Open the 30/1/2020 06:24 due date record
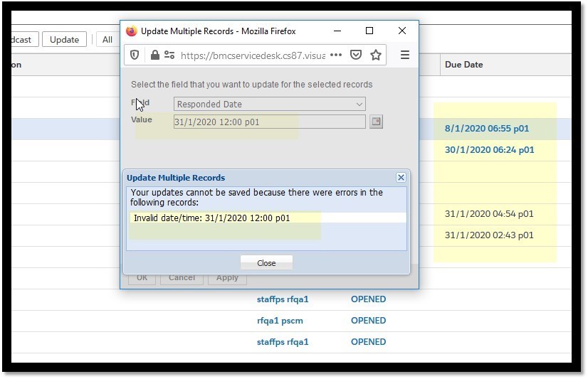 point(489,150)
